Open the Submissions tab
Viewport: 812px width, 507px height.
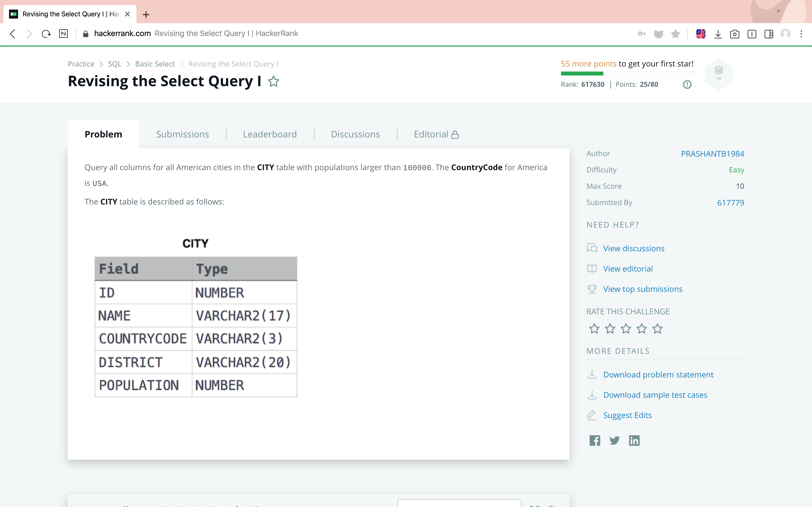[182, 134]
